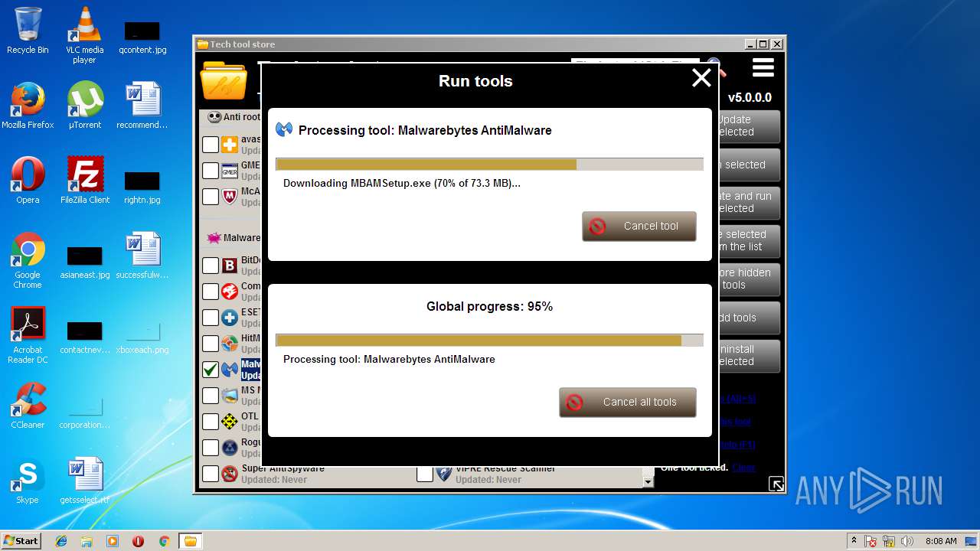
Task: Select the CCleaner desktop icon
Action: [28, 406]
